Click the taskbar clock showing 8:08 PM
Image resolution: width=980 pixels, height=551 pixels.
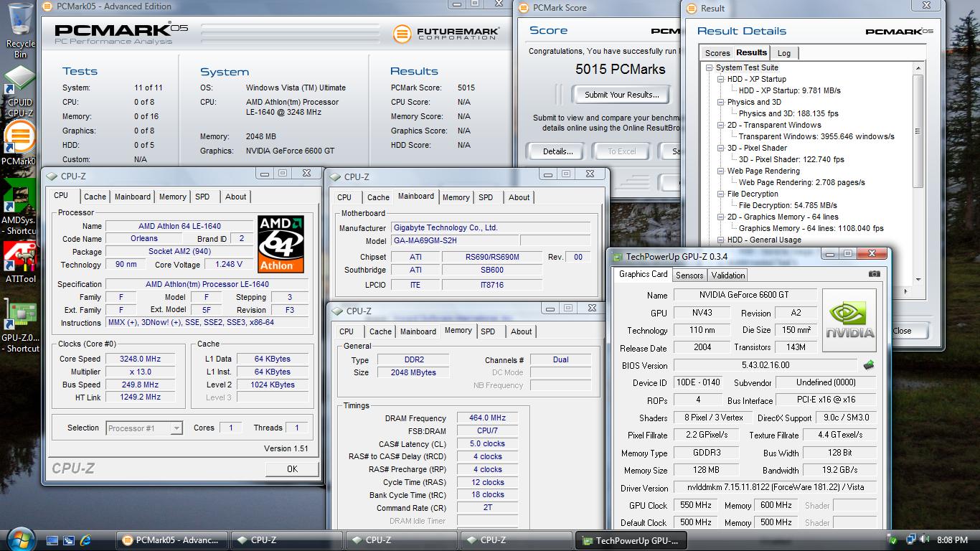(x=952, y=540)
